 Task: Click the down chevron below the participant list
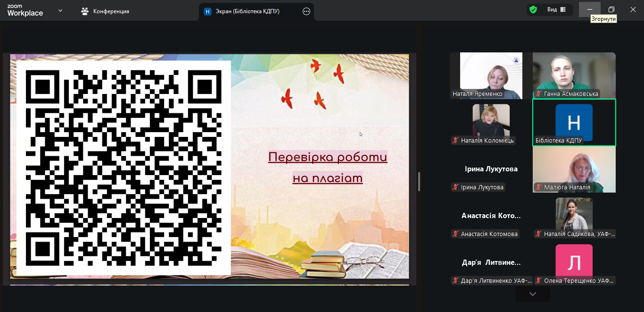point(532,293)
